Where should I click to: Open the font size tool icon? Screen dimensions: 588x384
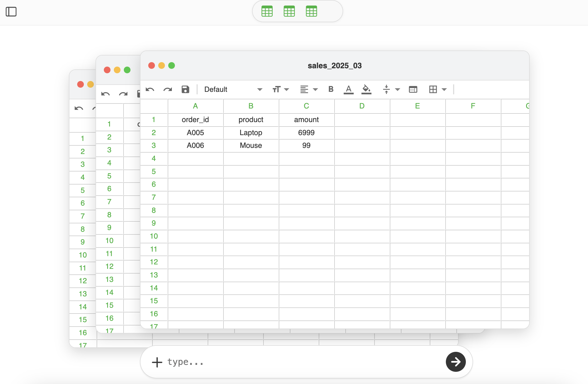[277, 89]
